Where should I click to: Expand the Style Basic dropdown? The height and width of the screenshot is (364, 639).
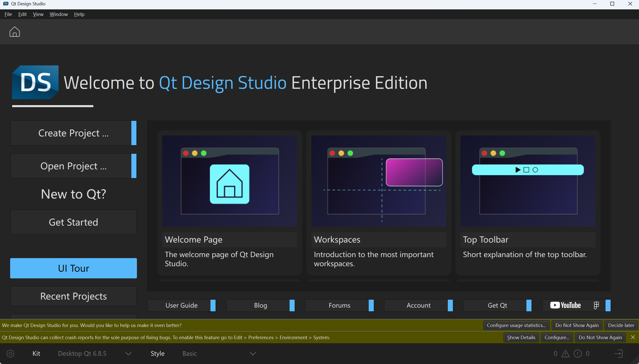click(253, 354)
